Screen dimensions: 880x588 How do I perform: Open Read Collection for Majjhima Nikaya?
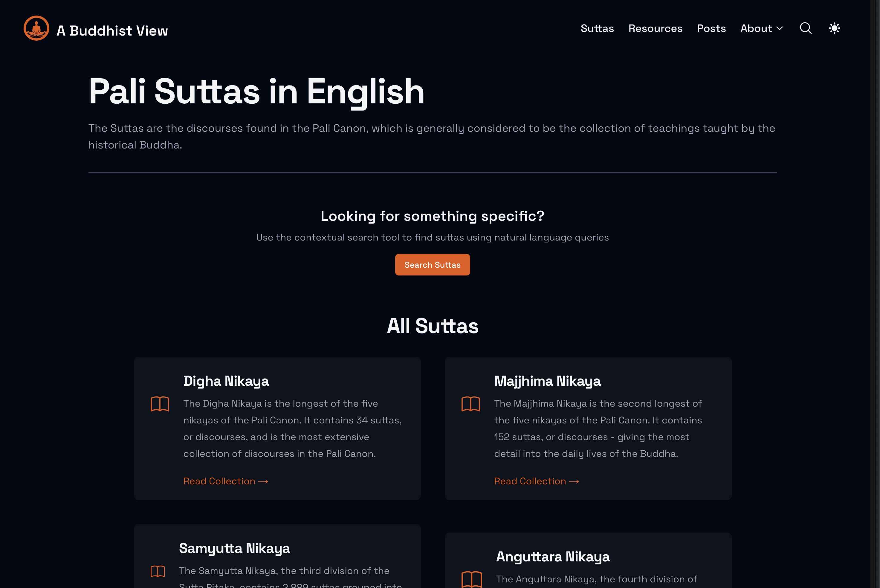[530, 481]
